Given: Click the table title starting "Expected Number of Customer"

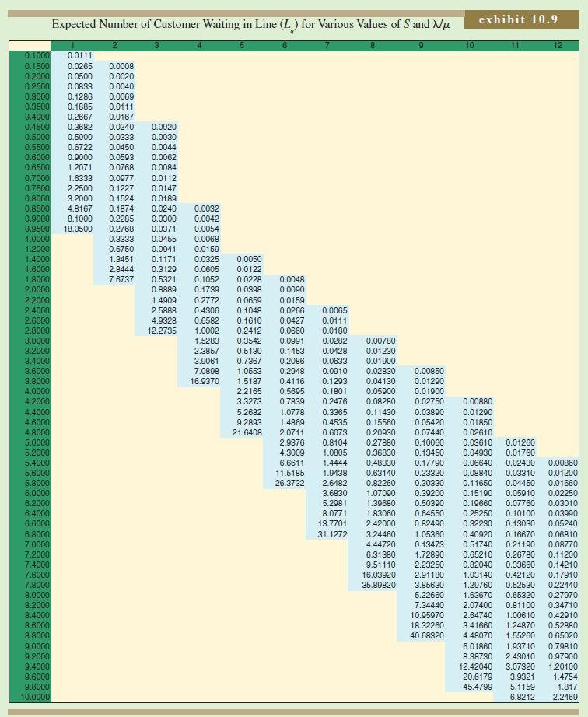Looking at the screenshot, I should point(251,25).
